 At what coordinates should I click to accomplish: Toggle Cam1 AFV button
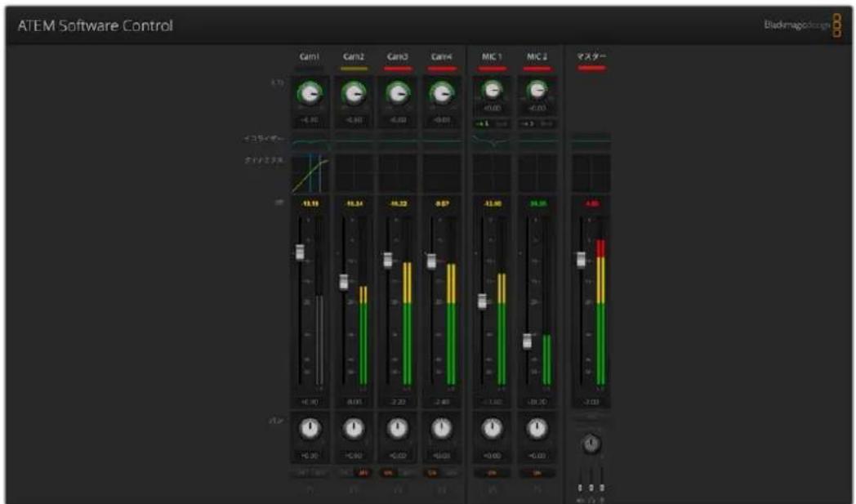(x=319, y=473)
